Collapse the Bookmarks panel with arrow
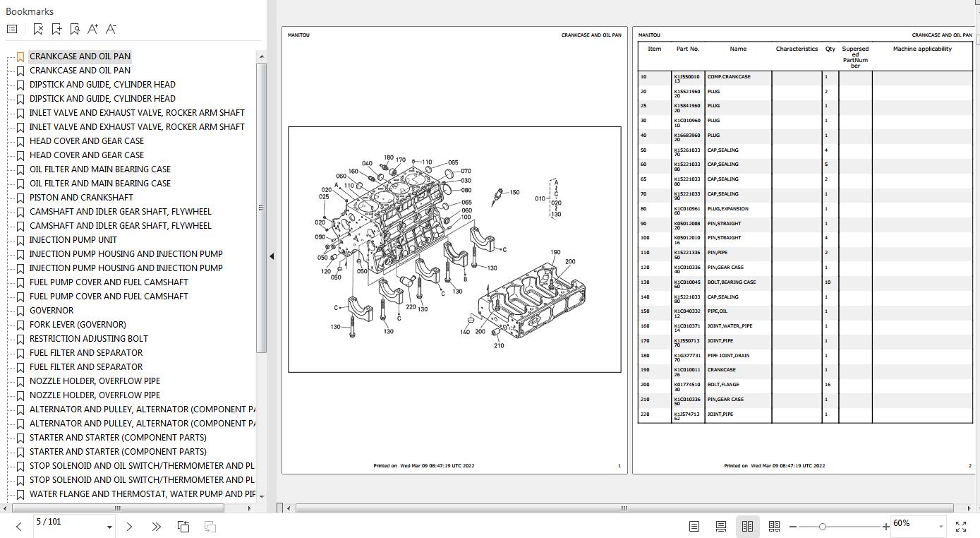 (x=272, y=256)
